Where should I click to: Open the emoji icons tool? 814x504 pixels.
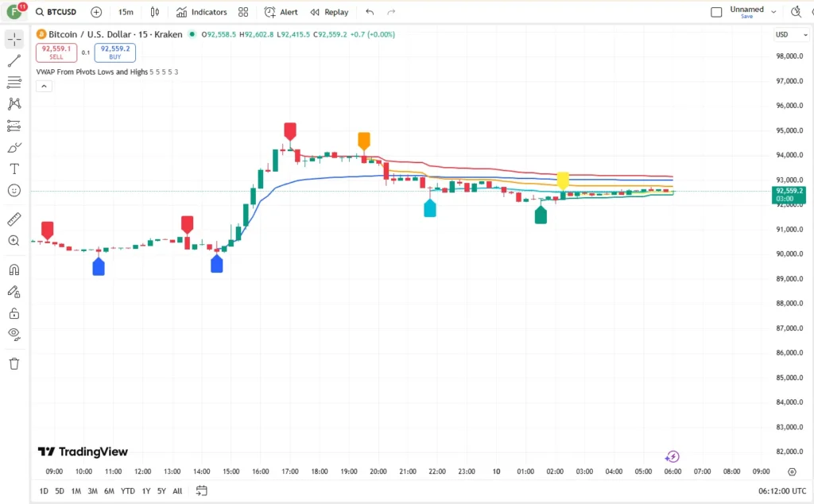14,191
